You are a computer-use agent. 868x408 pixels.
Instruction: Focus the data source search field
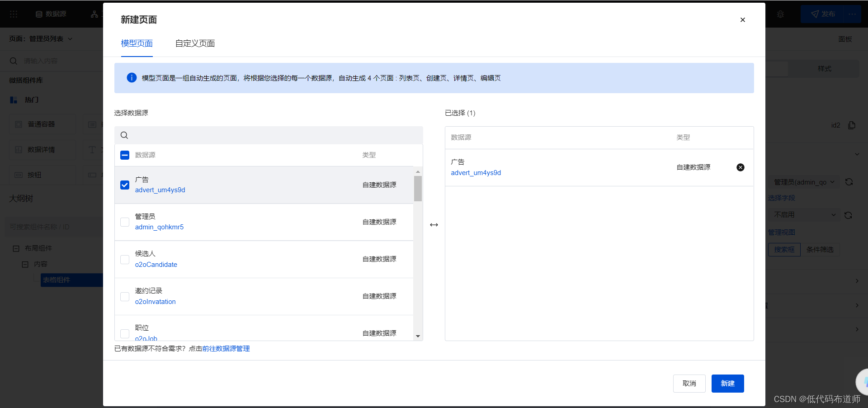pyautogui.click(x=269, y=135)
